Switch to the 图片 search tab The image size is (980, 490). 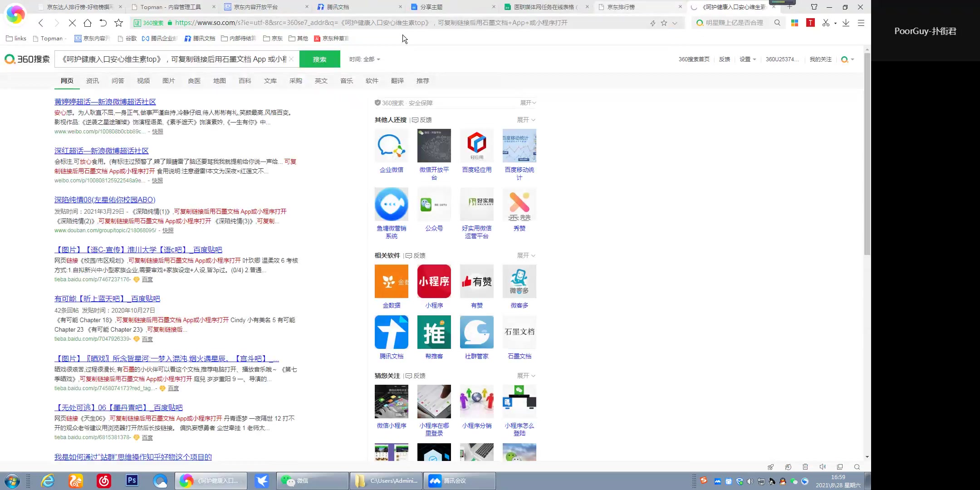point(168,81)
